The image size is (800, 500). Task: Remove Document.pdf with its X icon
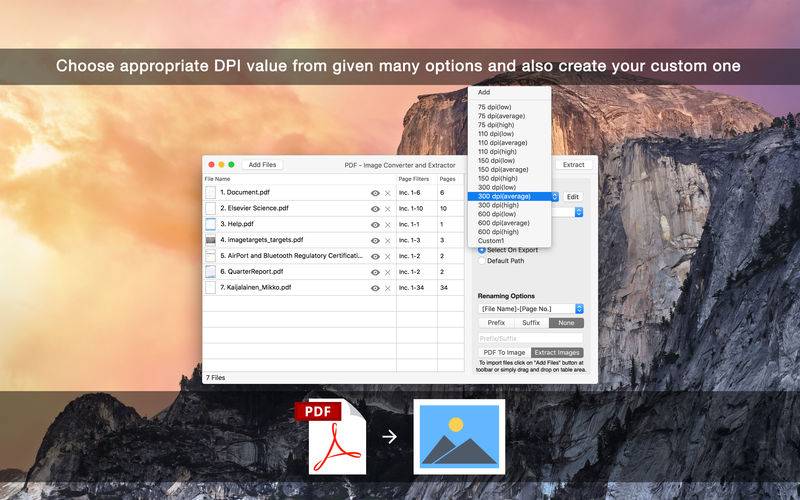tap(388, 193)
